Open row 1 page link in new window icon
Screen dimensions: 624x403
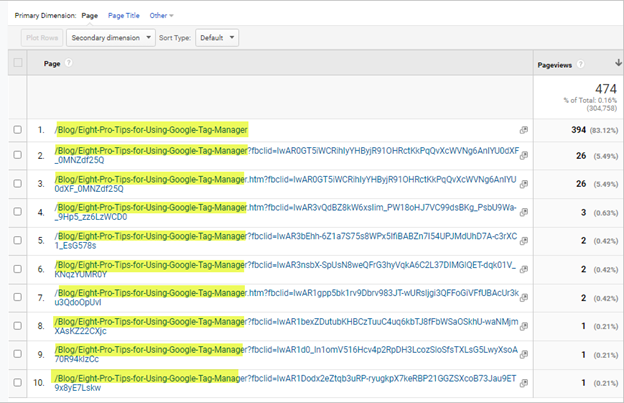point(524,130)
